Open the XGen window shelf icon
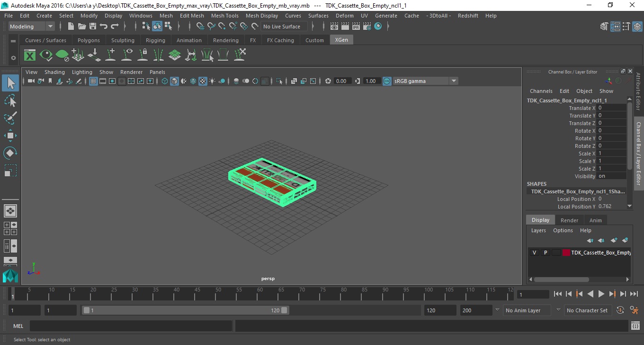The image size is (644, 345). [30, 55]
